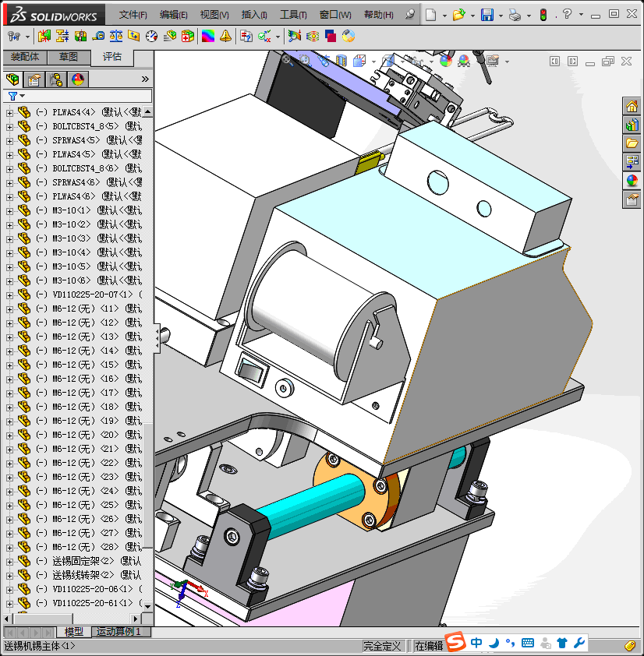Click Zoom to Fit in view toolbar

[x=287, y=60]
